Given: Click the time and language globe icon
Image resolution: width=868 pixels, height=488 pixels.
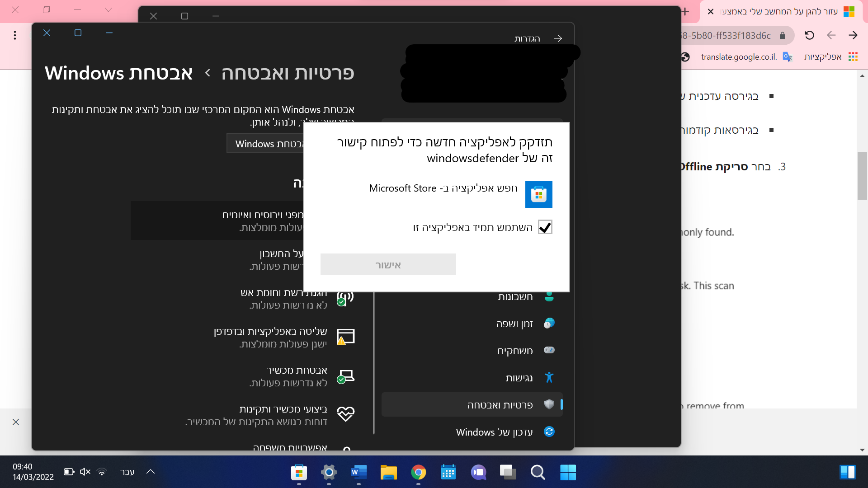Looking at the screenshot, I should pyautogui.click(x=549, y=324).
